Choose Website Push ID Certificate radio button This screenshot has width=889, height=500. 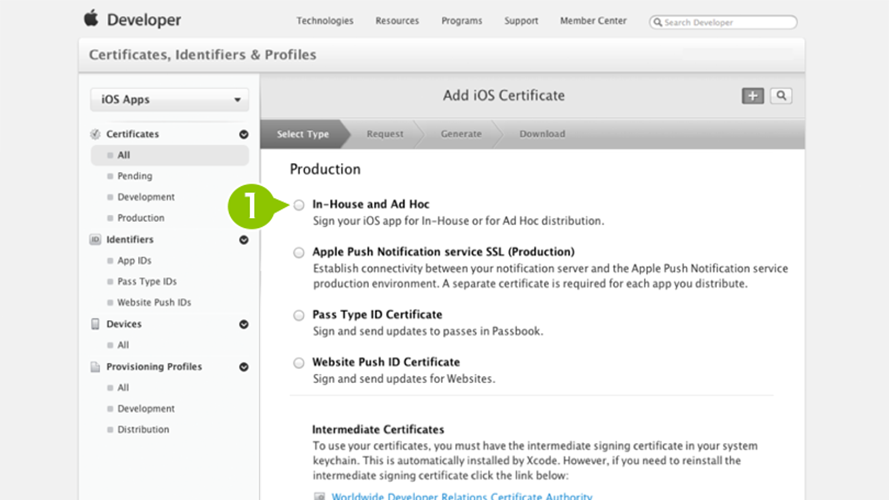point(299,363)
